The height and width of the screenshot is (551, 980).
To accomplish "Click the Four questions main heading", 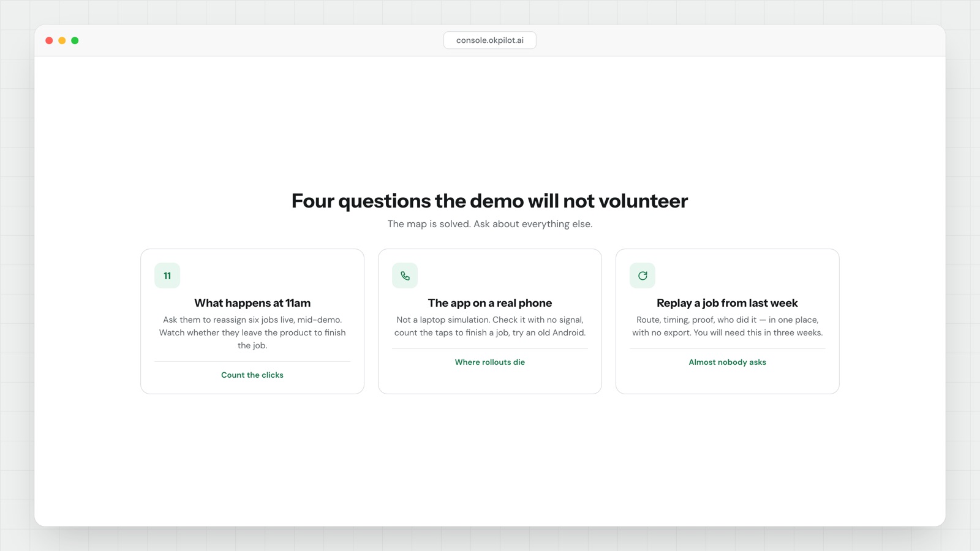I will [490, 201].
